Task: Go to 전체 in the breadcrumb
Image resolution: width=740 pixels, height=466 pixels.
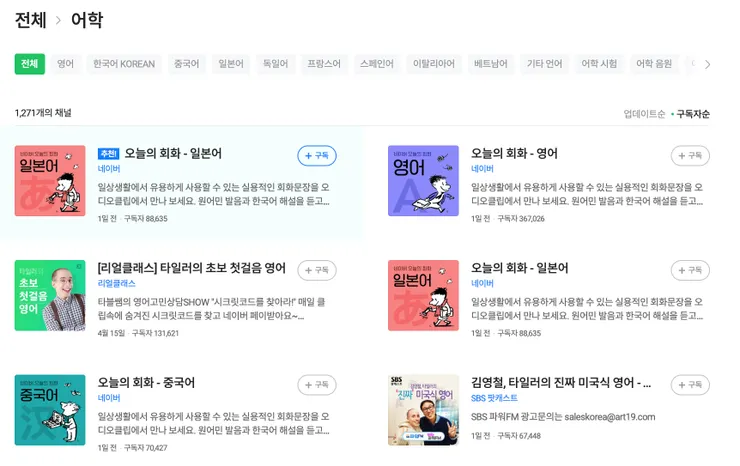Action: pos(31,20)
